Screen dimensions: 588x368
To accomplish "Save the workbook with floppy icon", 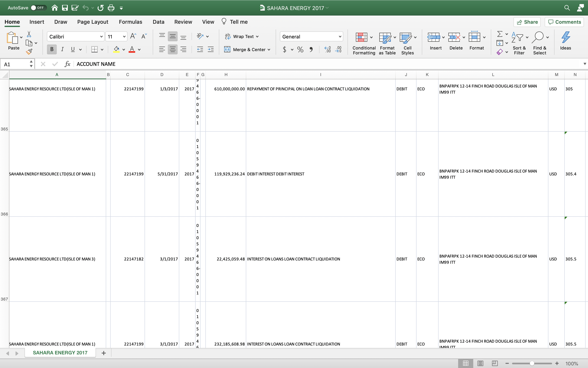I will (x=65, y=8).
